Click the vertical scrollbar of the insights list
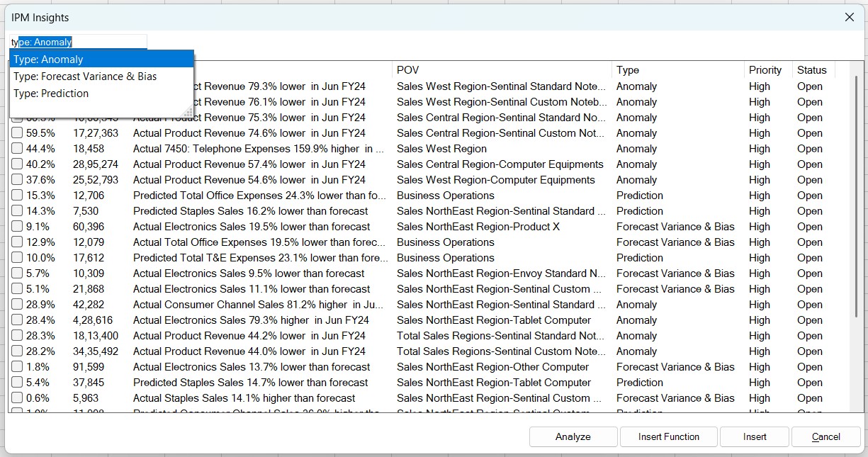Viewport: 868px width, 457px height. [x=855, y=213]
